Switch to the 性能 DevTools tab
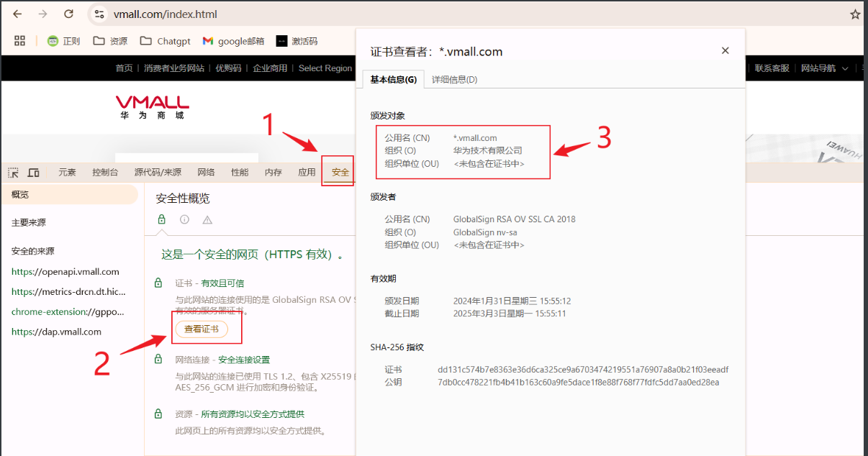 240,173
